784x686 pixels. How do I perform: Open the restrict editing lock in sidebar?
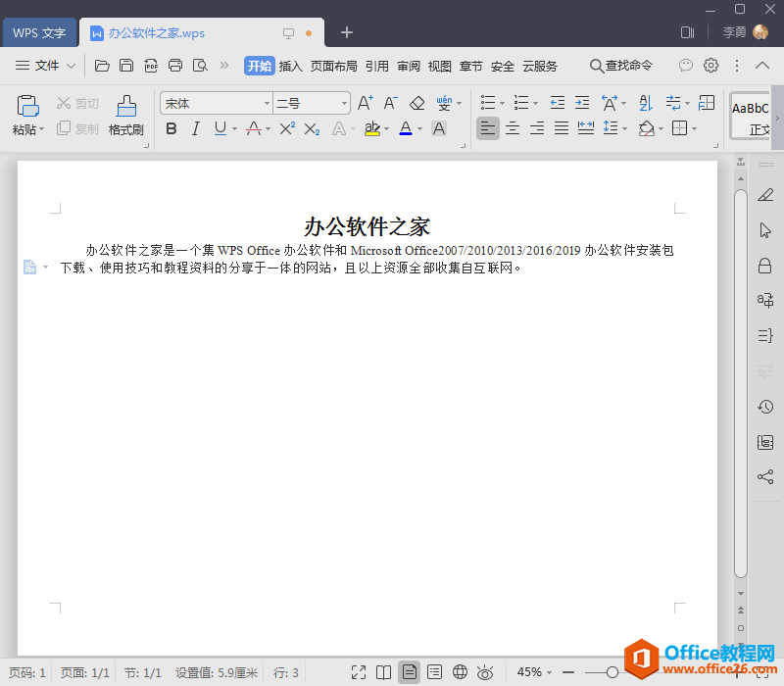point(764,266)
